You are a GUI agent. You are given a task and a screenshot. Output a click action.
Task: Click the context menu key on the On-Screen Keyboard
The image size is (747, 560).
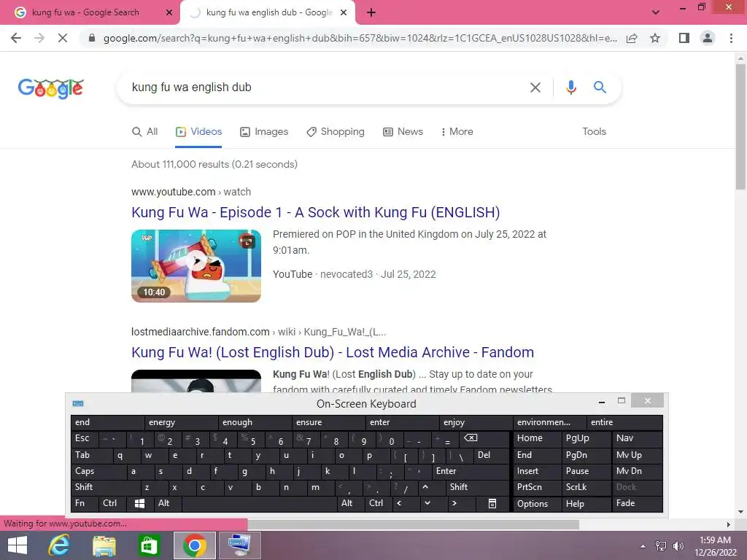pos(492,503)
